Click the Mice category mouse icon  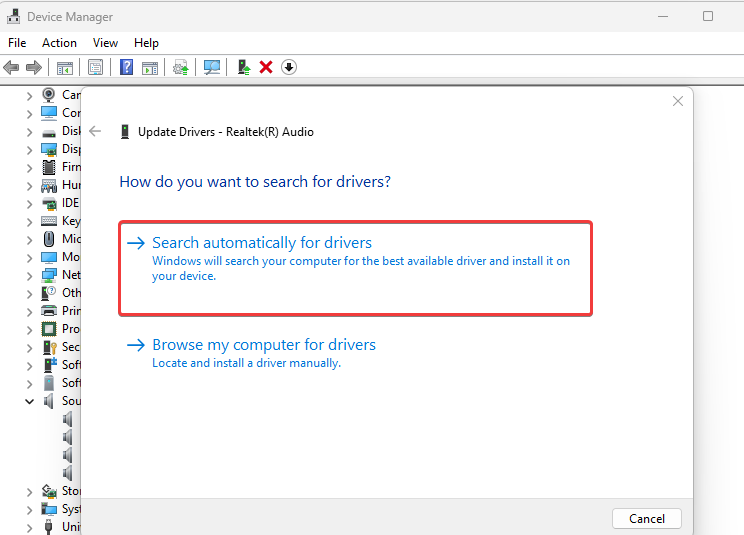(49, 239)
